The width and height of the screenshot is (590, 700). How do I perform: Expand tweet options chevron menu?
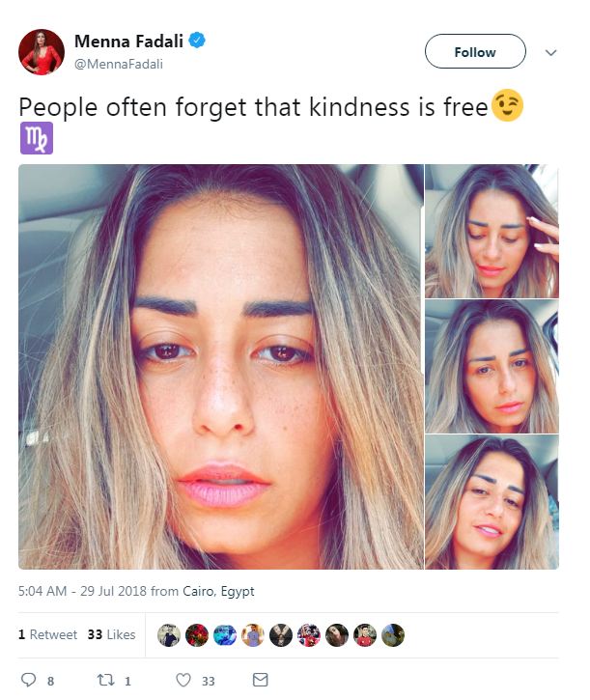pyautogui.click(x=551, y=53)
